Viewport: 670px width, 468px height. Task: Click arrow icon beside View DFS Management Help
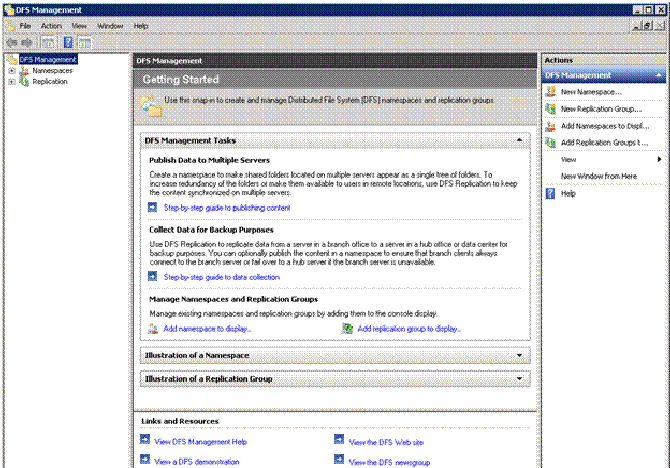145,439
